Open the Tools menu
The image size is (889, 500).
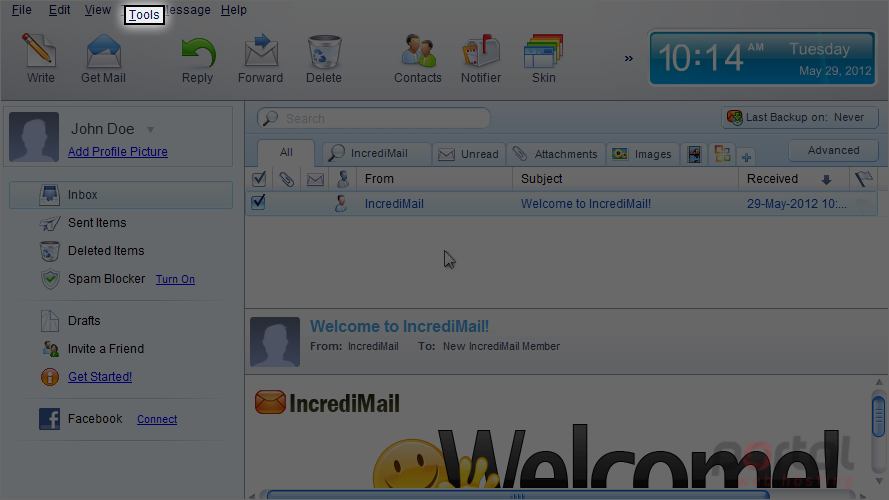pyautogui.click(x=144, y=15)
